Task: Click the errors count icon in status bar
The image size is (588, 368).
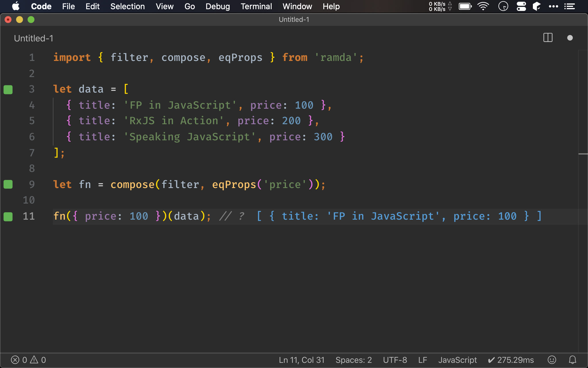Action: click(x=15, y=360)
